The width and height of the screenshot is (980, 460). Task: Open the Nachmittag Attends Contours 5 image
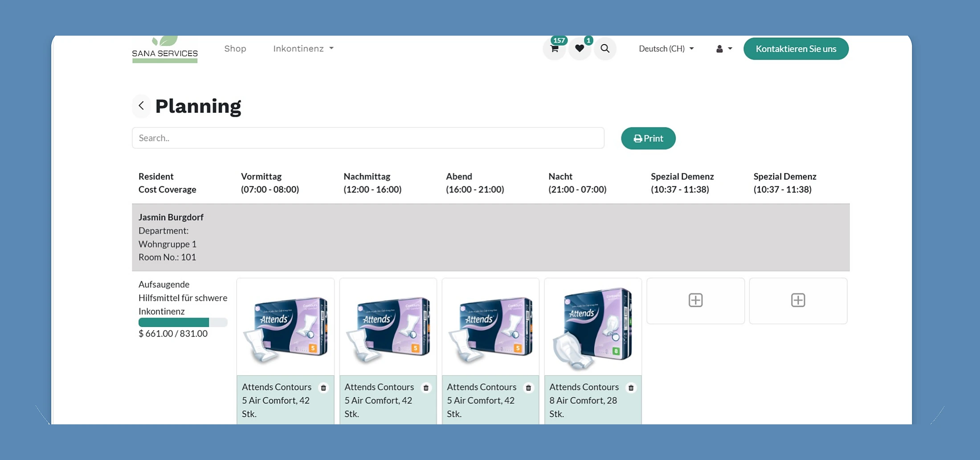coord(388,328)
